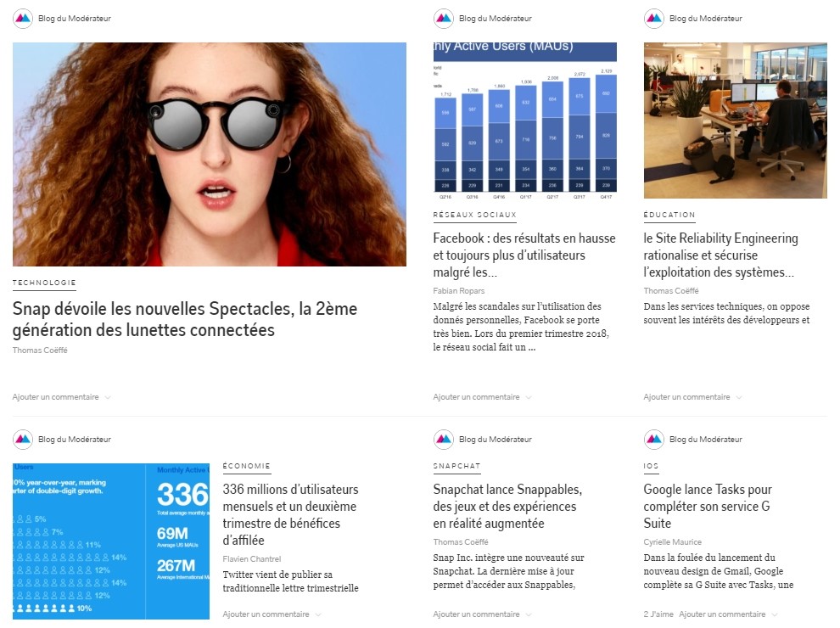Read the Dans les services techniques excerpt

(727, 313)
